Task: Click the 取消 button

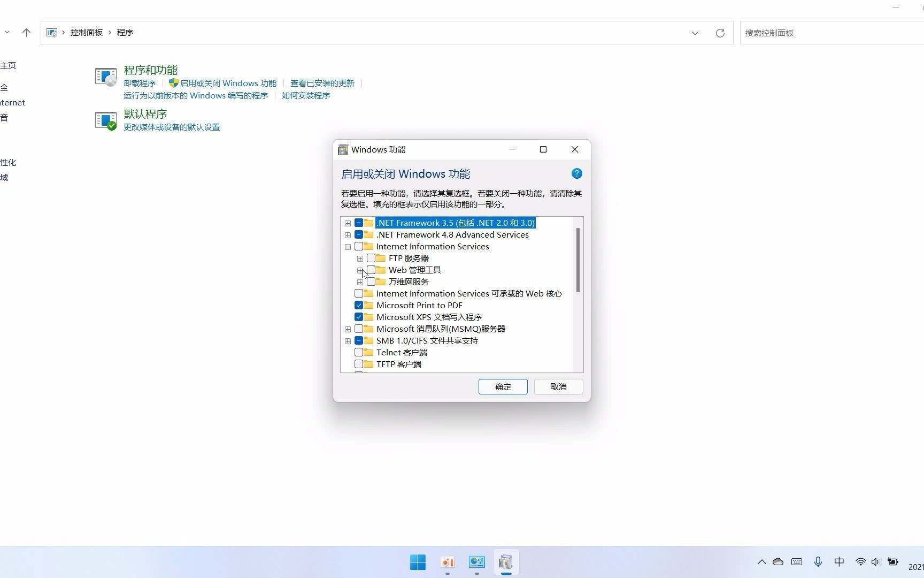Action: pyautogui.click(x=559, y=386)
